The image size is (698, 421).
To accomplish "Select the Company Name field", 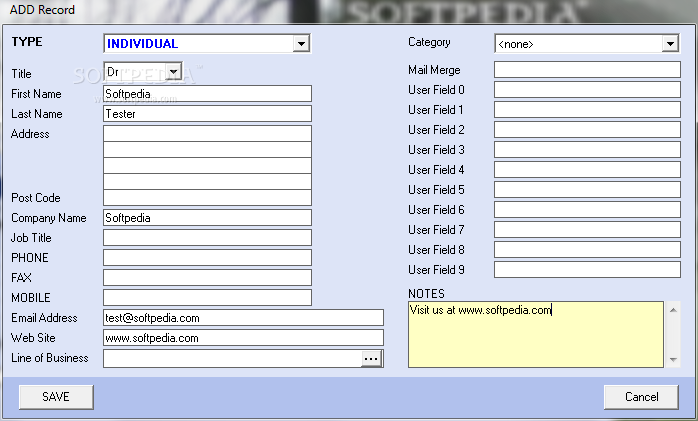I will [207, 218].
